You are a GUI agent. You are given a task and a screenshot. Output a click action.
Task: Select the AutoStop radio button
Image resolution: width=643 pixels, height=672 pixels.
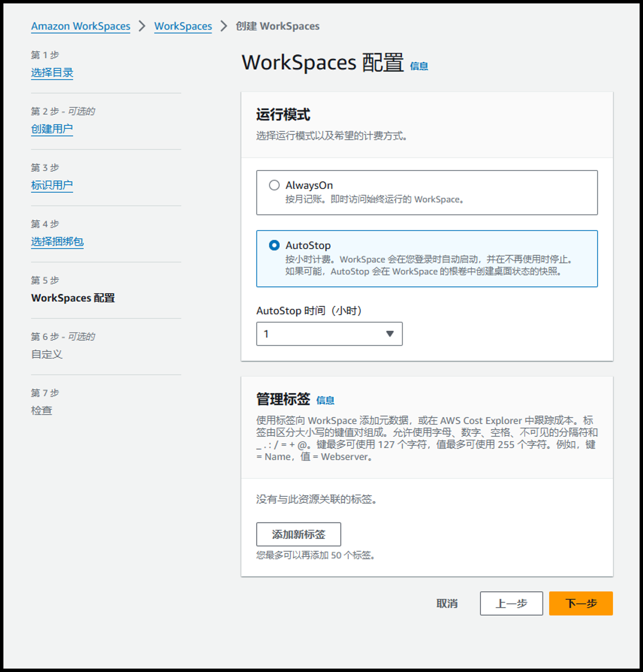tap(274, 245)
